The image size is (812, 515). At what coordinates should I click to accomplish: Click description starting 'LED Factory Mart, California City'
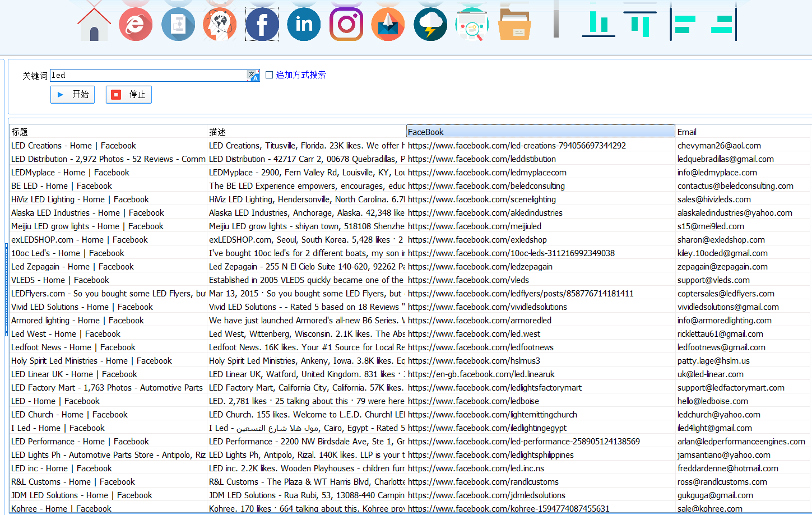pyautogui.click(x=307, y=388)
